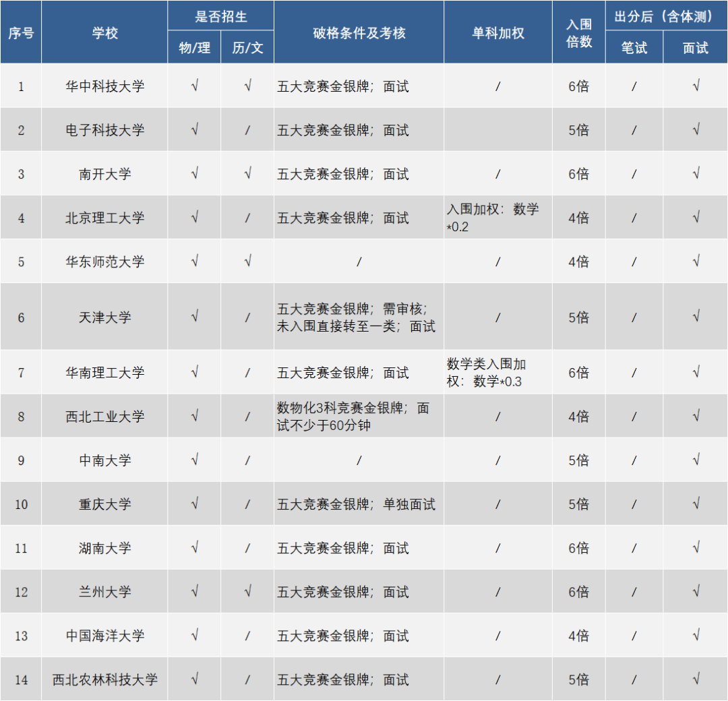Click the 历/文 sub-header
This screenshot has width=728, height=701.
coord(247,47)
